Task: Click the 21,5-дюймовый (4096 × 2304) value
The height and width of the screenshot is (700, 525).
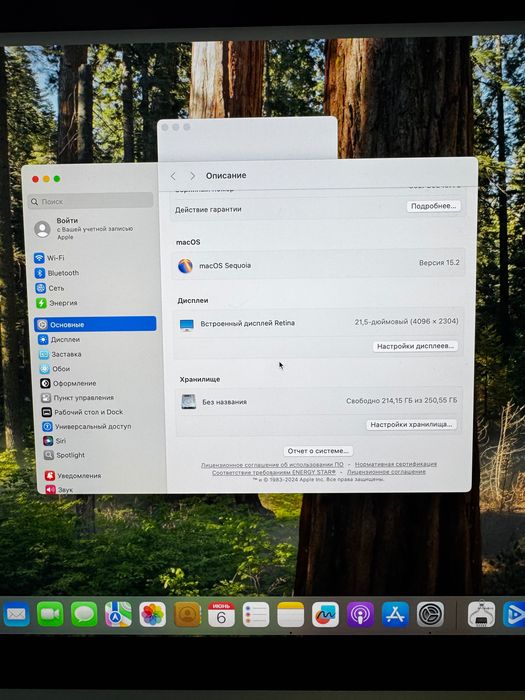Action: 406,321
